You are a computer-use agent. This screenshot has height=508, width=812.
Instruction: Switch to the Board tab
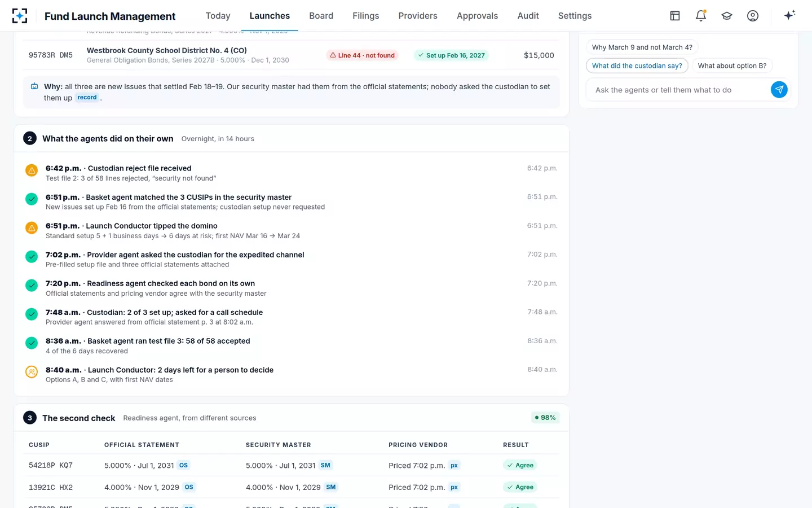(321, 16)
